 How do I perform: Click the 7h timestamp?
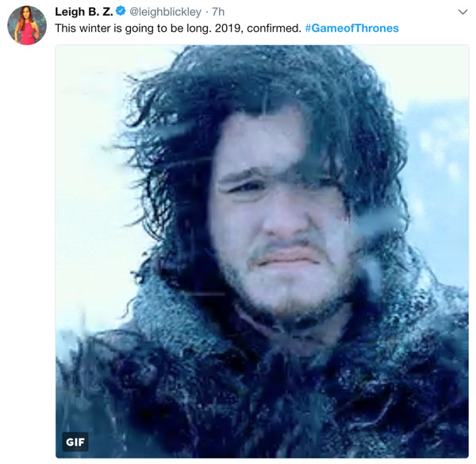pyautogui.click(x=220, y=12)
